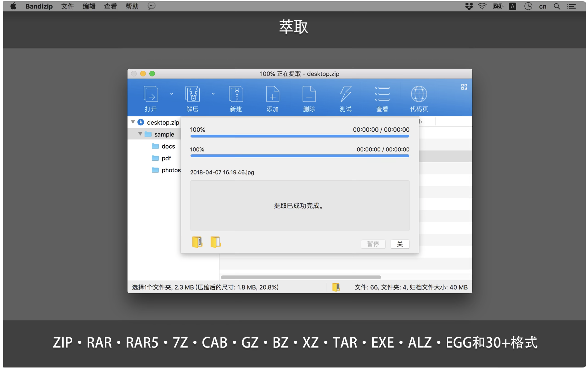588x370 pixels.
Task: Open archive folder icon in extraction dialog
Action: coord(197,242)
